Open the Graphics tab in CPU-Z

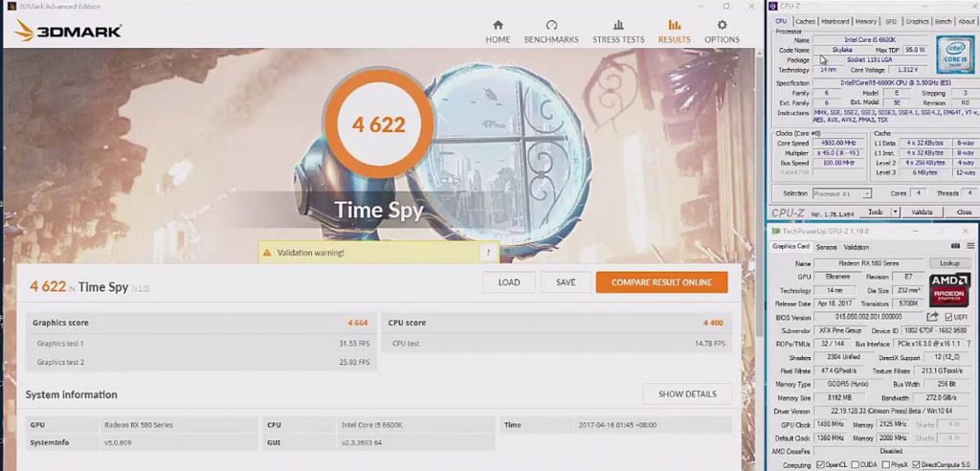917,21
